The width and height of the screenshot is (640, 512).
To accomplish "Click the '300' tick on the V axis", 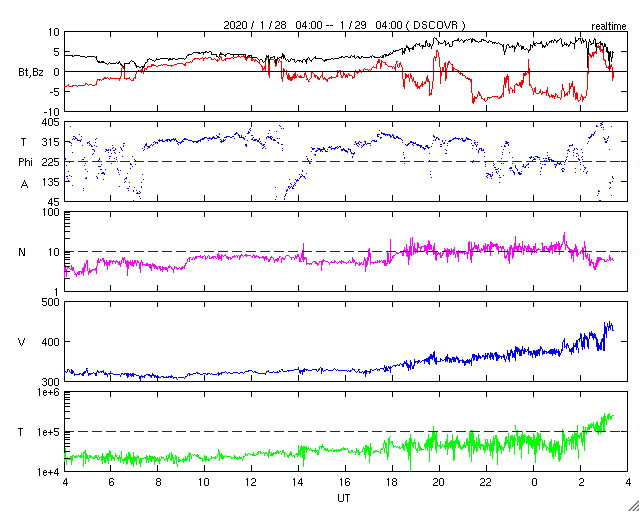I will coord(52,382).
